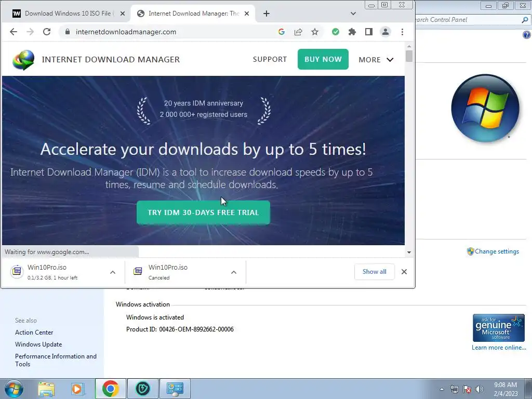Close the Download Windows 10 ISO File tab

123,14
